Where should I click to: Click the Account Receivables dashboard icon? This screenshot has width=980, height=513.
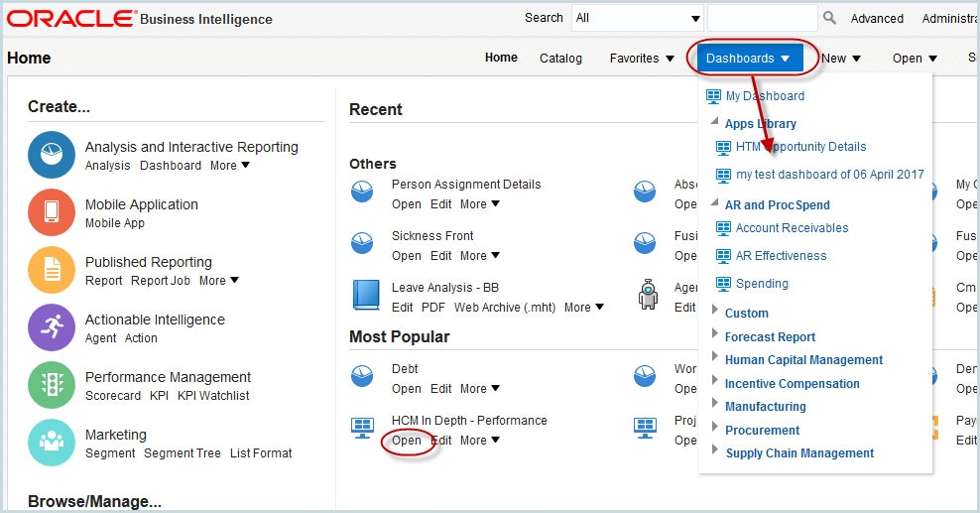click(723, 228)
